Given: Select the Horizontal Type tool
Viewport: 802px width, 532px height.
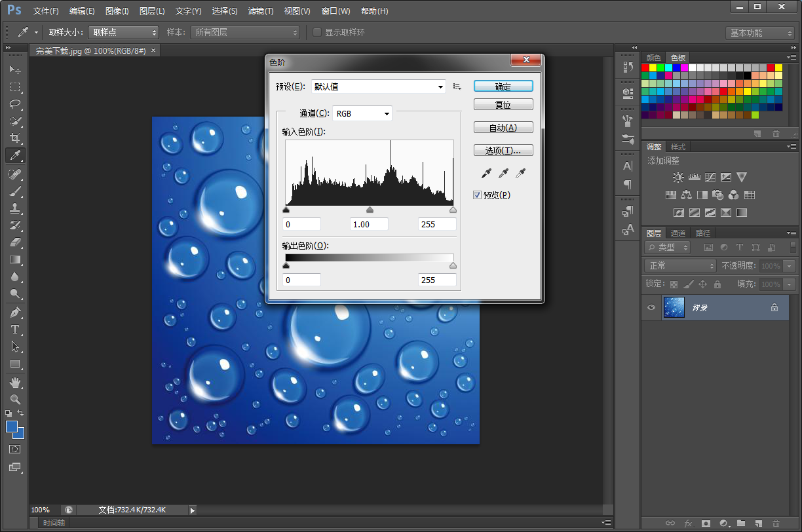Looking at the screenshot, I should click(x=14, y=330).
